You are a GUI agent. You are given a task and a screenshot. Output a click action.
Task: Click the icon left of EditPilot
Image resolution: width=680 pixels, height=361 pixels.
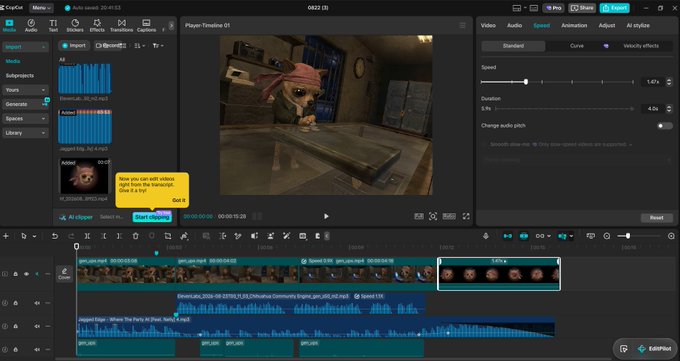(x=624, y=349)
